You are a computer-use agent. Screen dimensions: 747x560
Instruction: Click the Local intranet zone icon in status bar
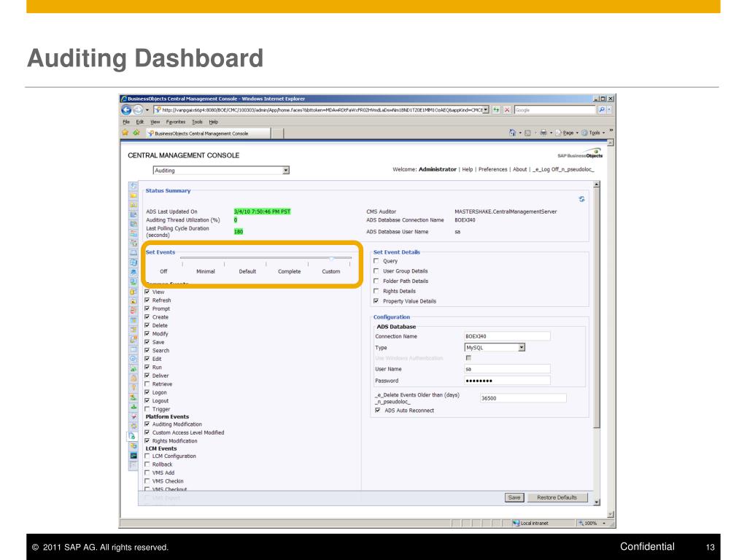pyautogui.click(x=516, y=523)
